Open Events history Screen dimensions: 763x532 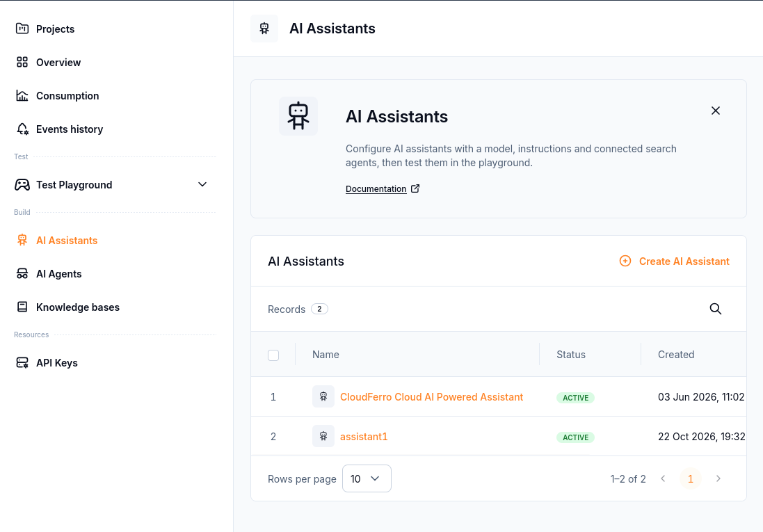(69, 129)
